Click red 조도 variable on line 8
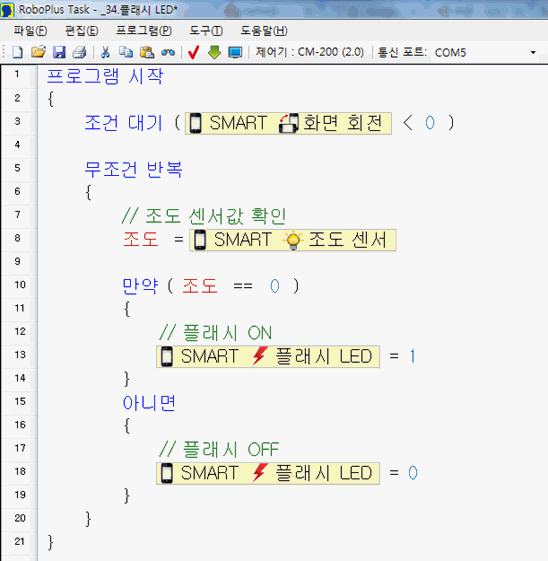 (x=141, y=239)
